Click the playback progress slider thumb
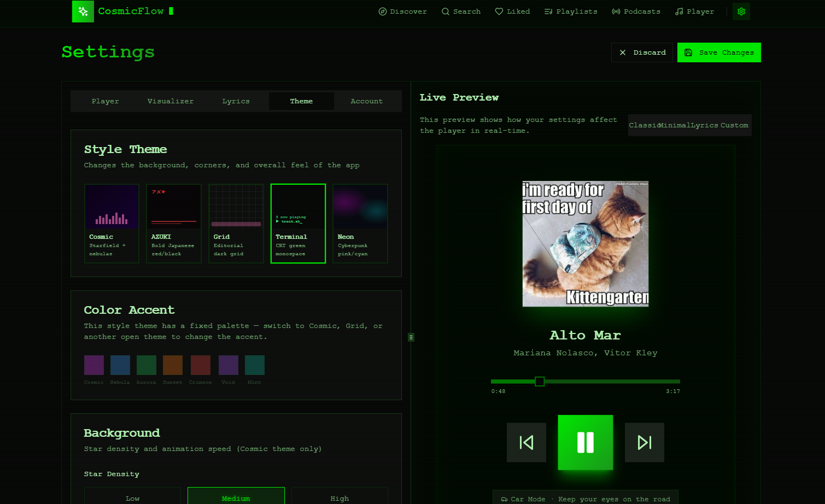The image size is (825, 504). point(540,382)
